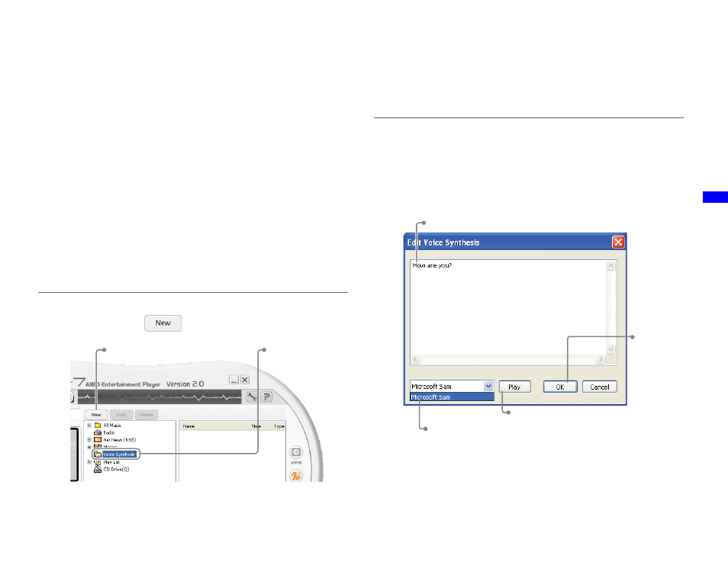Open settings with the wrench icon
728x581 pixels.
(x=252, y=396)
